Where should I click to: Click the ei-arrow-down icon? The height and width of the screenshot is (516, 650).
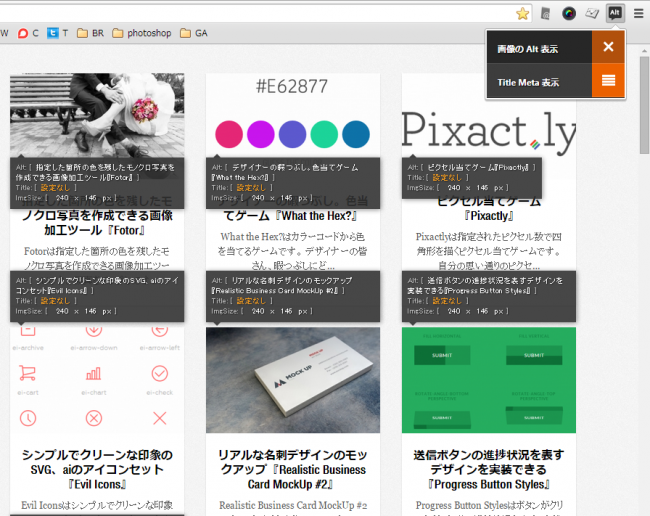pos(94,330)
